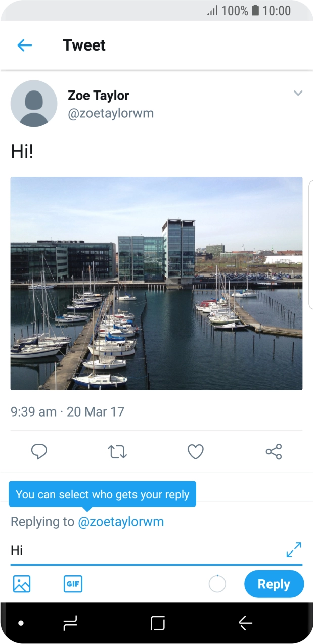Tap the Zoe Taylor display name
This screenshot has height=644, width=313.
pyautogui.click(x=98, y=95)
